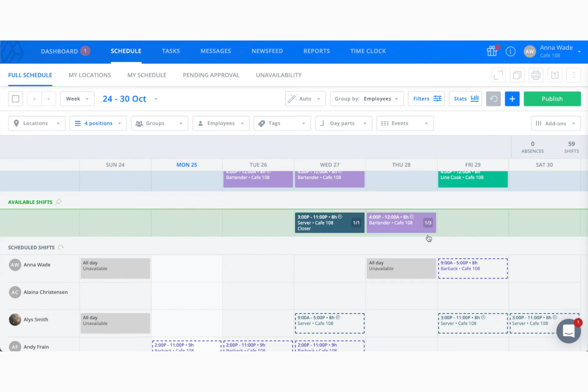Open Alys Smith's Friday Server shift
The width and height of the screenshot is (588, 392).
point(473,323)
